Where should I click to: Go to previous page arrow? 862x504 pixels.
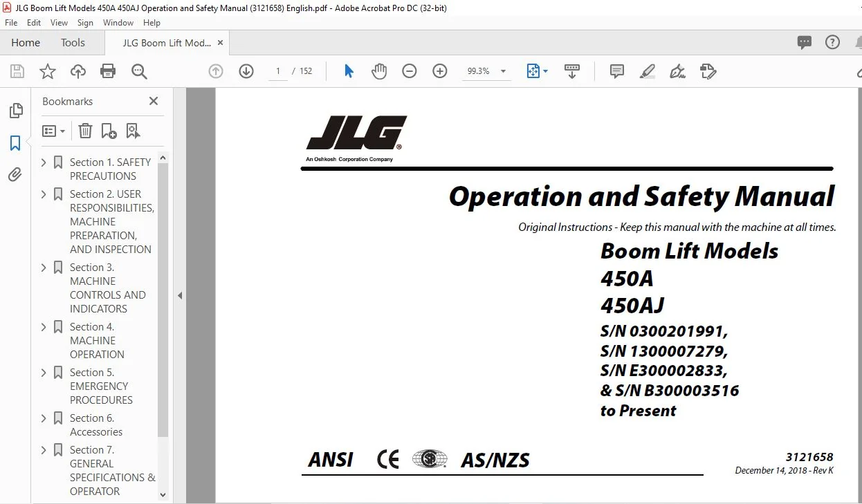[216, 71]
